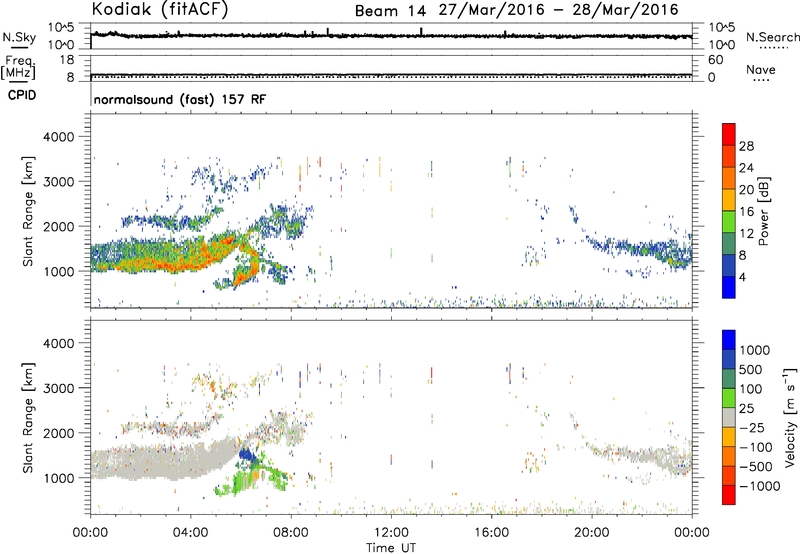This screenshot has width=800, height=554.
Task: Click the Kodiak (fitACF) plot title
Action: (x=160, y=9)
